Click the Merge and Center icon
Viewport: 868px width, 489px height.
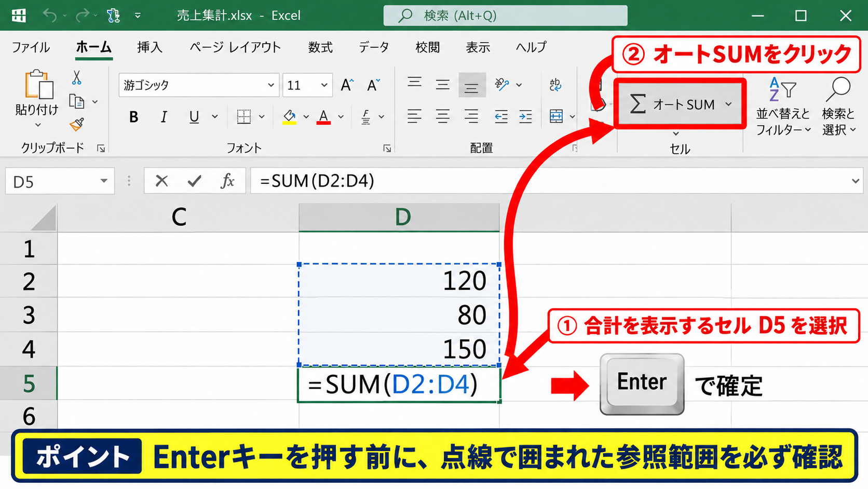pyautogui.click(x=557, y=116)
